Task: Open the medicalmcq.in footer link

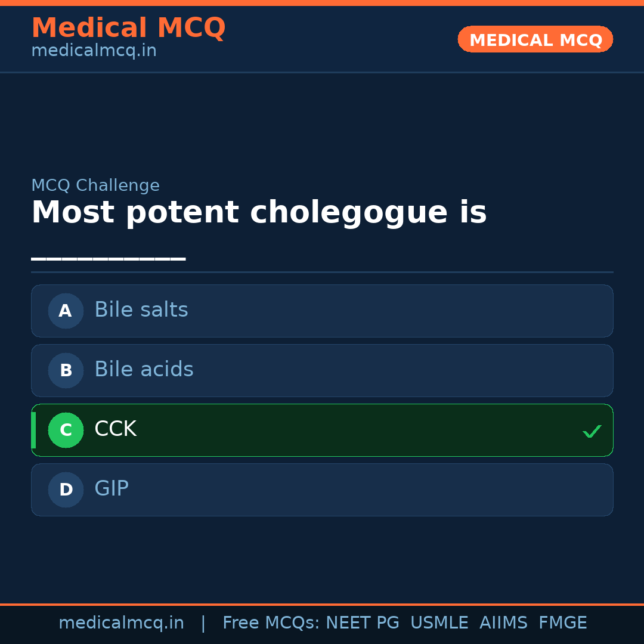Action: [x=121, y=623]
